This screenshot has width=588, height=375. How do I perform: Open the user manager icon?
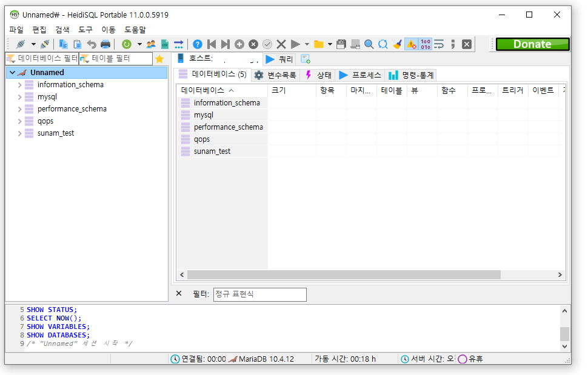[x=151, y=44]
